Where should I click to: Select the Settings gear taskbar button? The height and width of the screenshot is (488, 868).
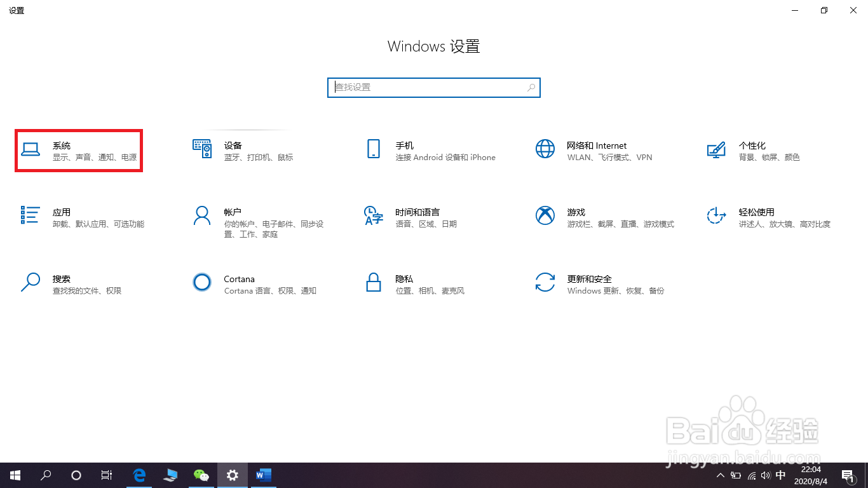click(x=233, y=475)
